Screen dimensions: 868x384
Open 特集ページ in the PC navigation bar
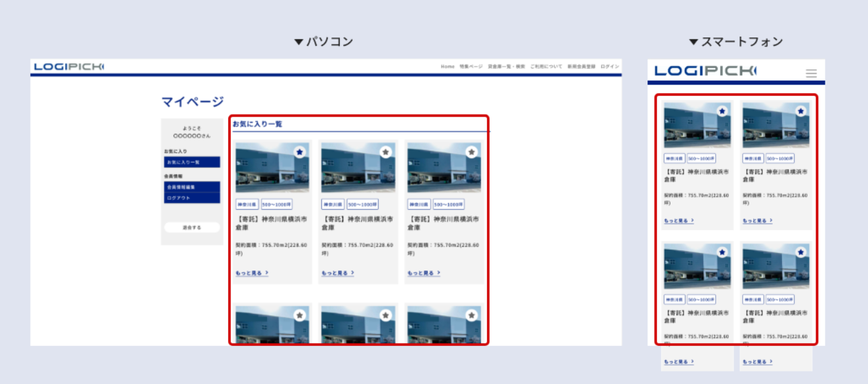click(x=471, y=66)
